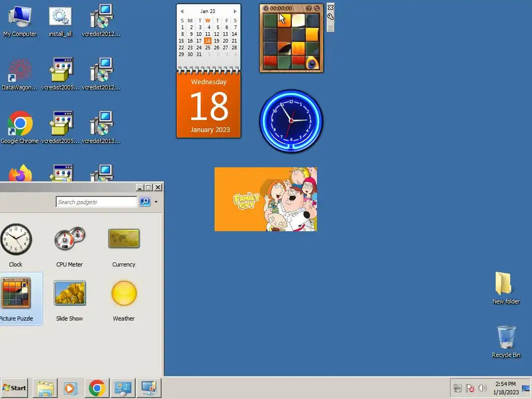
Task: Go to previous month in calendar gadget
Action: (x=182, y=11)
